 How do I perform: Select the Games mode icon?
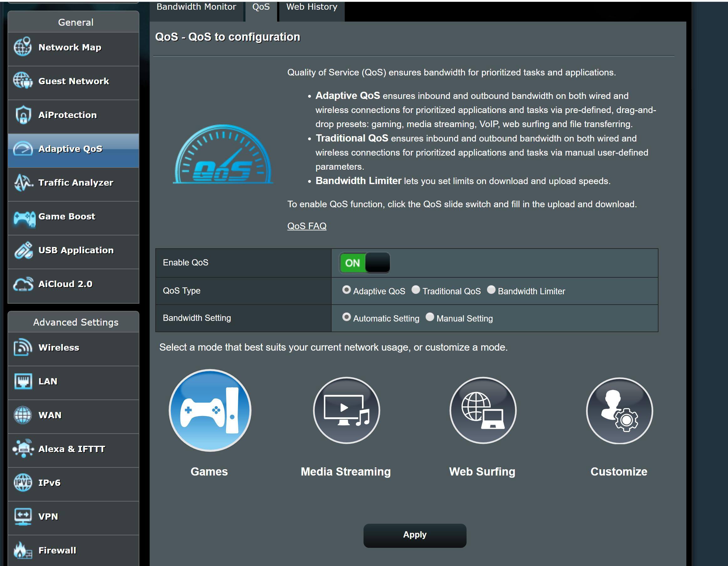tap(210, 410)
